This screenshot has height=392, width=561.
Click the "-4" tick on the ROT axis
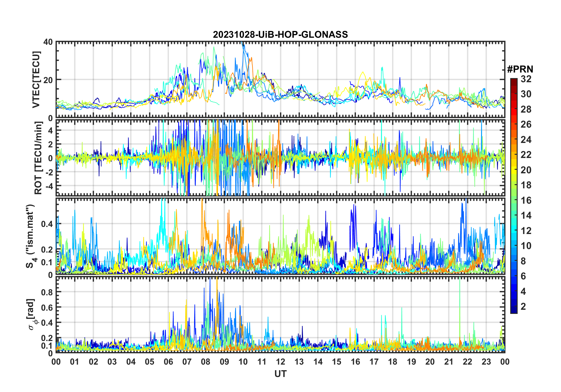click(x=49, y=186)
